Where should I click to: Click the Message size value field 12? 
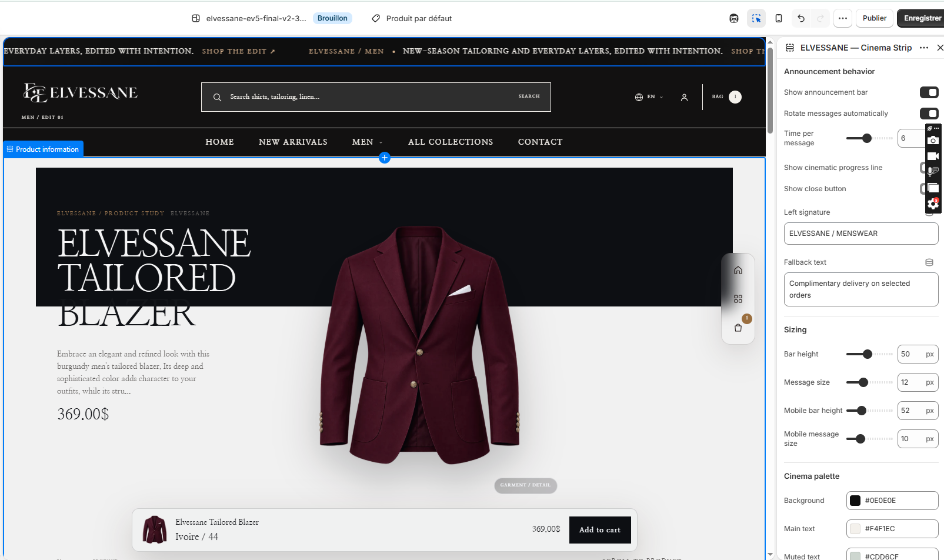(x=918, y=382)
